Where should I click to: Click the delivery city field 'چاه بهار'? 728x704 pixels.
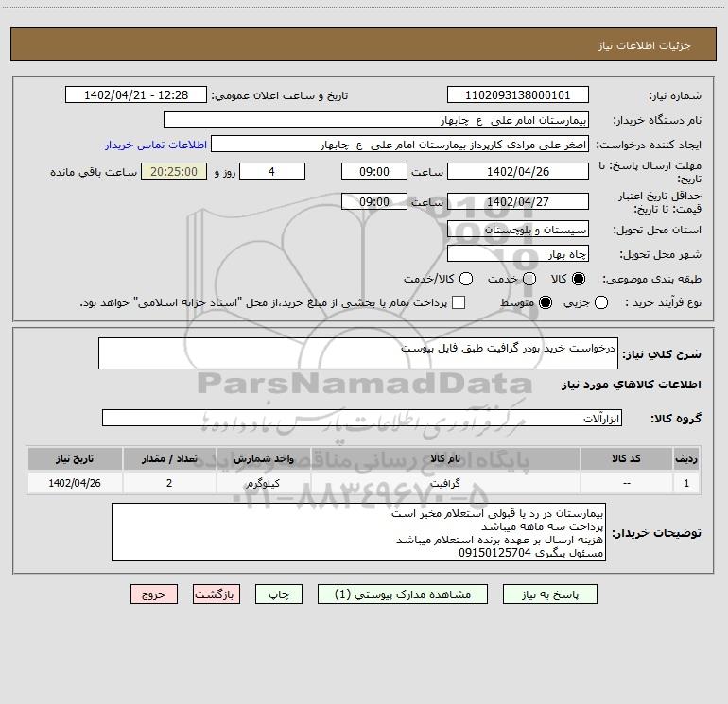point(518,253)
